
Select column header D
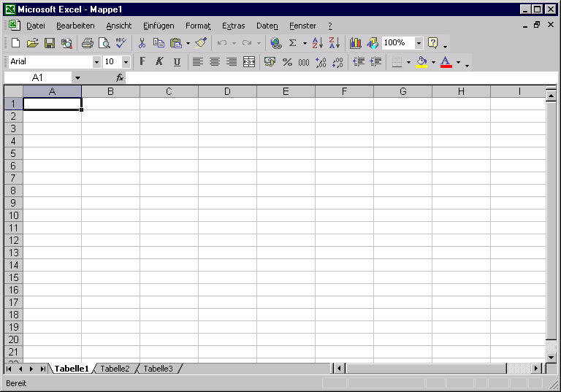(x=227, y=91)
